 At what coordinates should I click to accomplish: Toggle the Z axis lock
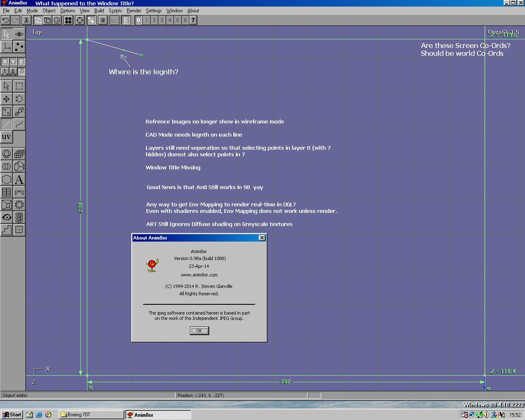tap(21, 62)
